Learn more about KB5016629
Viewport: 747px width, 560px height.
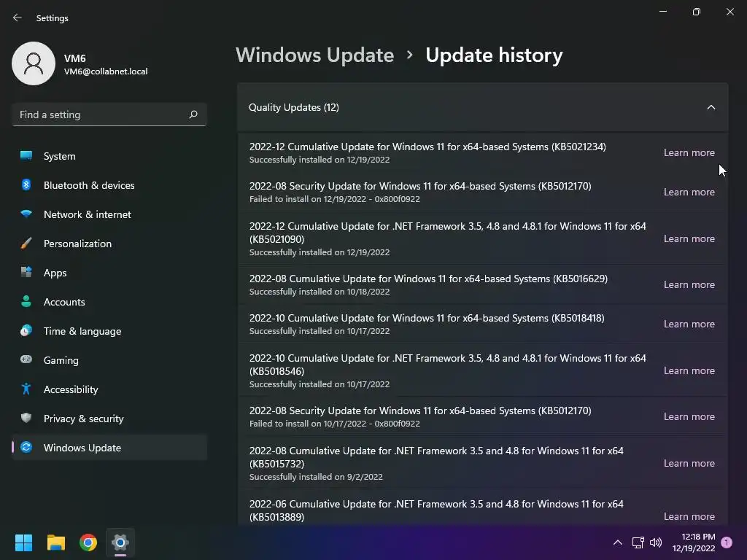pyautogui.click(x=689, y=284)
